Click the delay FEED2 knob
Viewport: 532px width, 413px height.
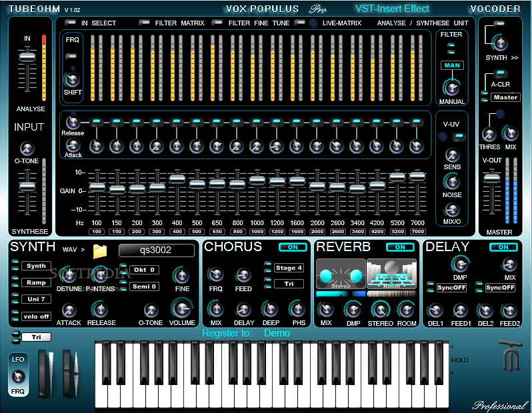[x=509, y=310]
